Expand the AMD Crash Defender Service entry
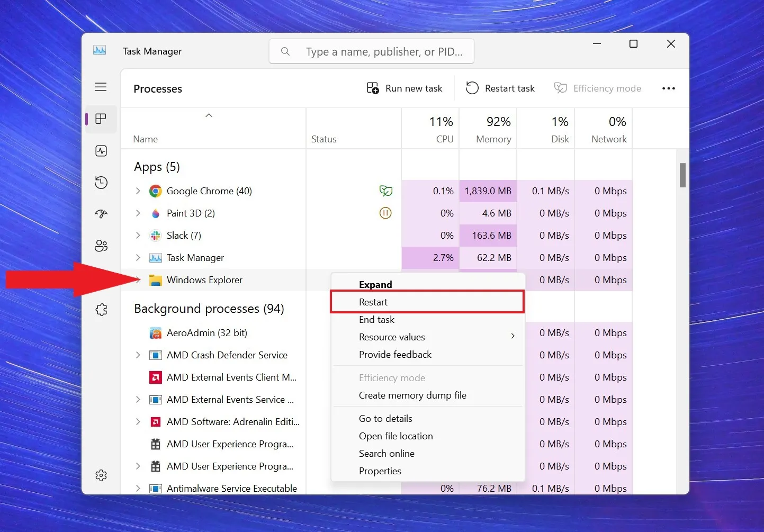The width and height of the screenshot is (764, 532). 138,355
